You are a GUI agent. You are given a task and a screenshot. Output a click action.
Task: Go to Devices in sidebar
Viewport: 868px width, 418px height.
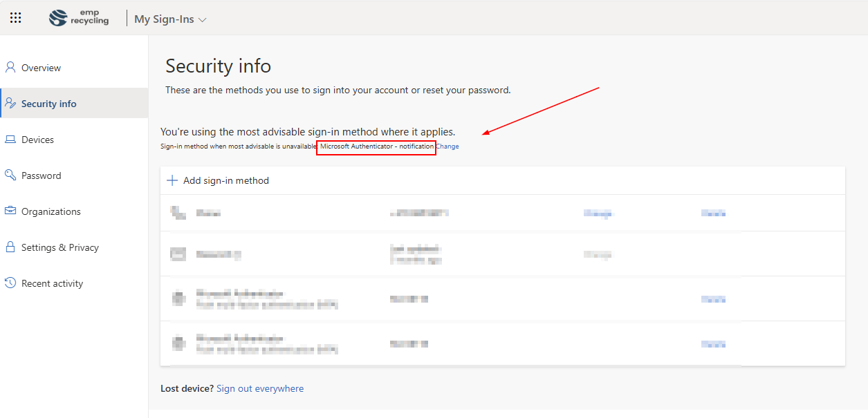[x=37, y=140]
